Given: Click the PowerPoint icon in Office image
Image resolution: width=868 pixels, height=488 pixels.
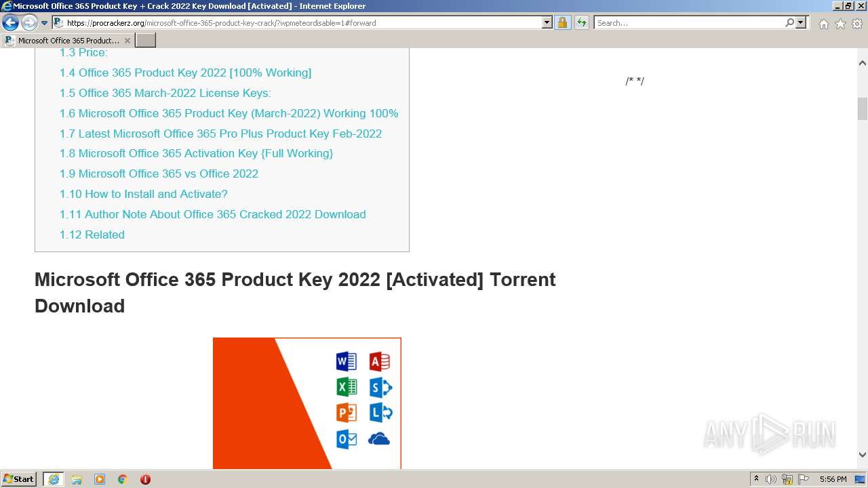Looking at the screenshot, I should coord(347,413).
